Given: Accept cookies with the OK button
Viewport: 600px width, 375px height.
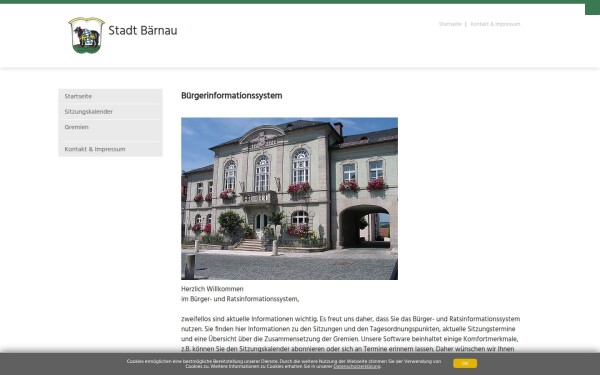Looking at the screenshot, I should 465,364.
